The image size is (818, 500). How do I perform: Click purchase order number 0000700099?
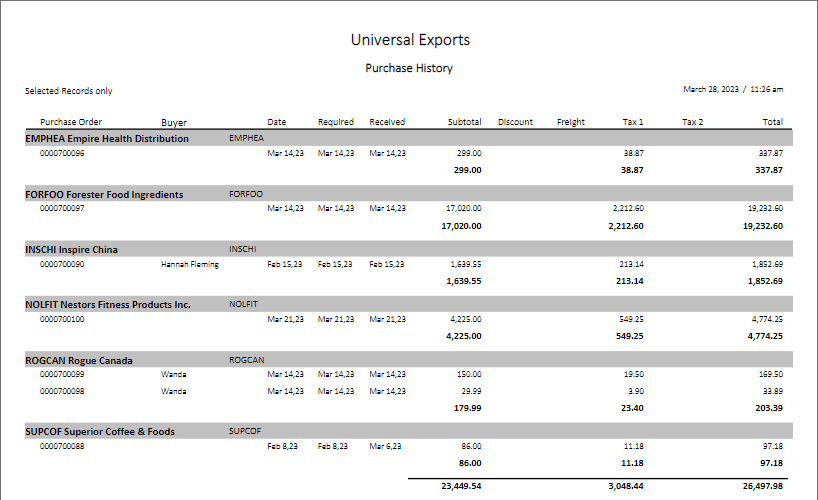62,374
